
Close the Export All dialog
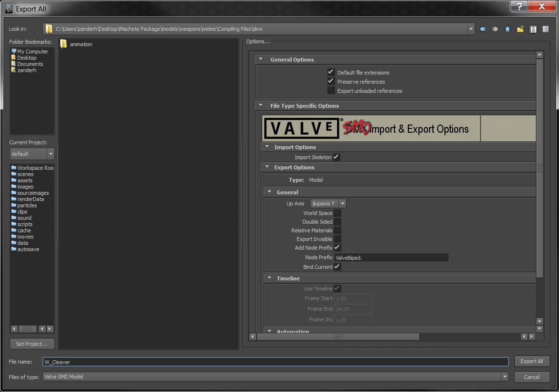pyautogui.click(x=542, y=6)
